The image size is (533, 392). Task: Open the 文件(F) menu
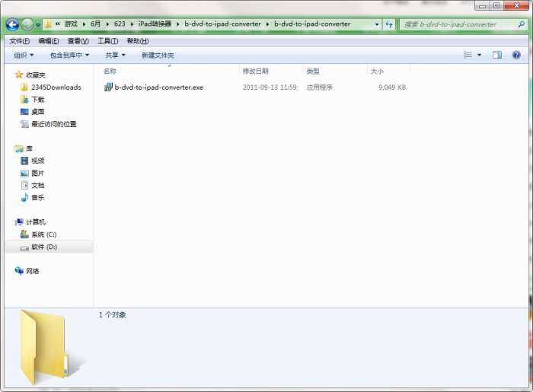point(19,41)
